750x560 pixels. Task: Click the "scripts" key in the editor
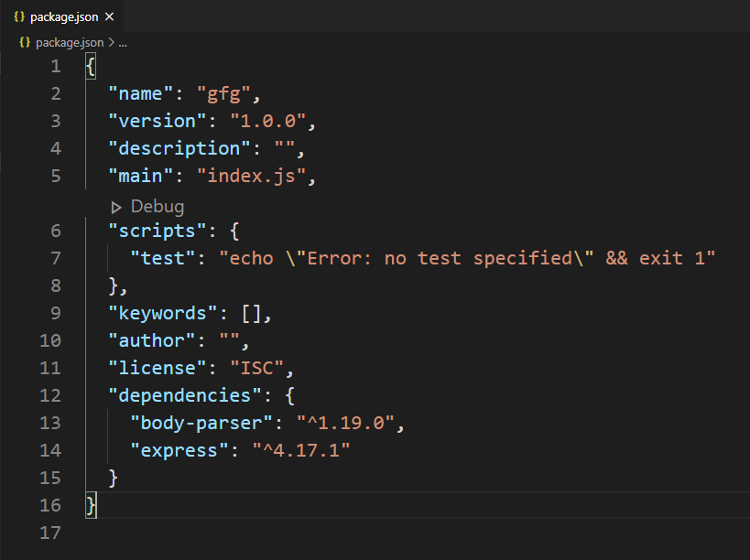tap(152, 231)
